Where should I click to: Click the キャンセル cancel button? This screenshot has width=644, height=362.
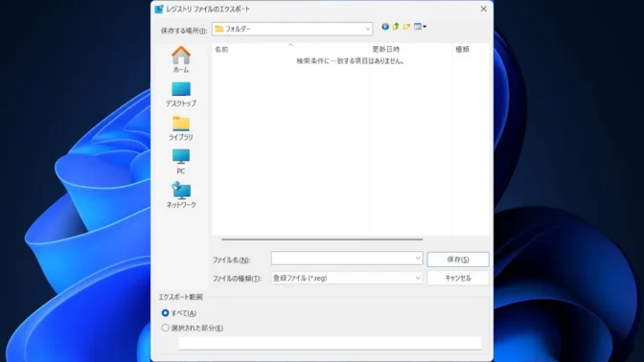(x=458, y=278)
